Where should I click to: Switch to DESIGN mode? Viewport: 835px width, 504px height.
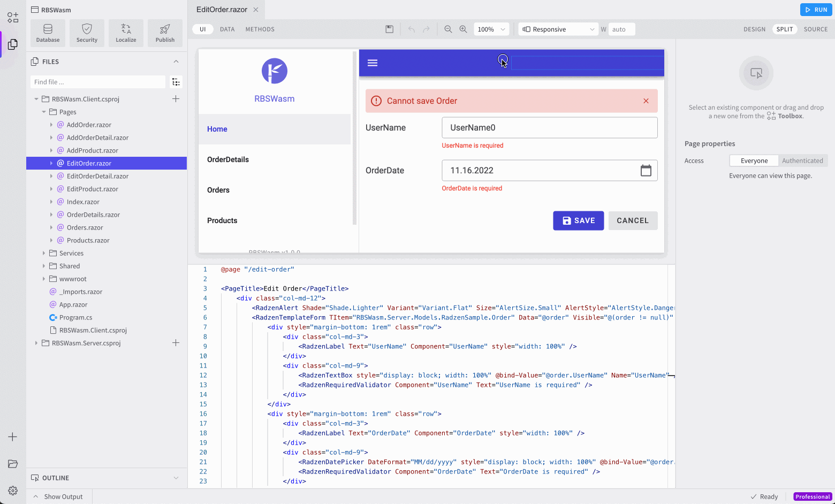tap(754, 29)
